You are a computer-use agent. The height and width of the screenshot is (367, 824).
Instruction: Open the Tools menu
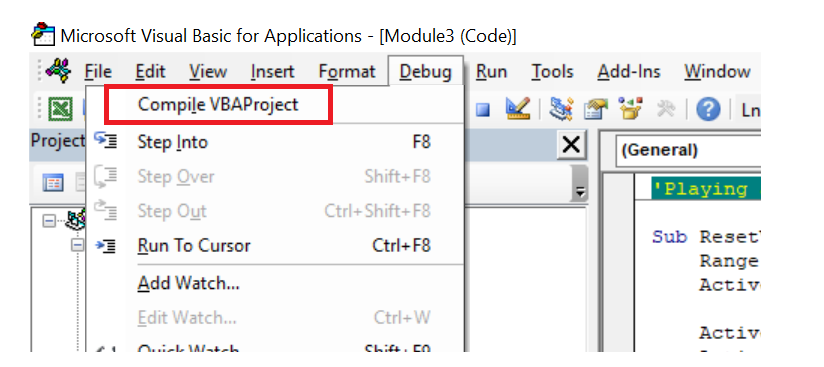click(552, 72)
